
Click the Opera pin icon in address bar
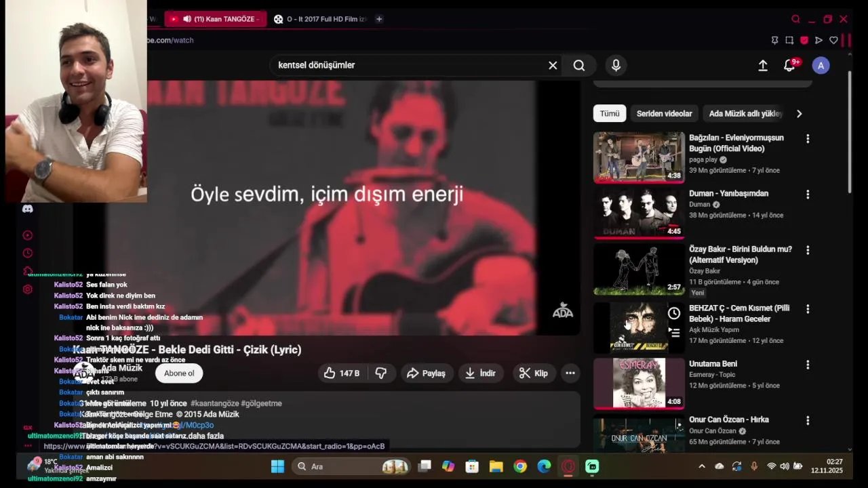[x=774, y=40]
